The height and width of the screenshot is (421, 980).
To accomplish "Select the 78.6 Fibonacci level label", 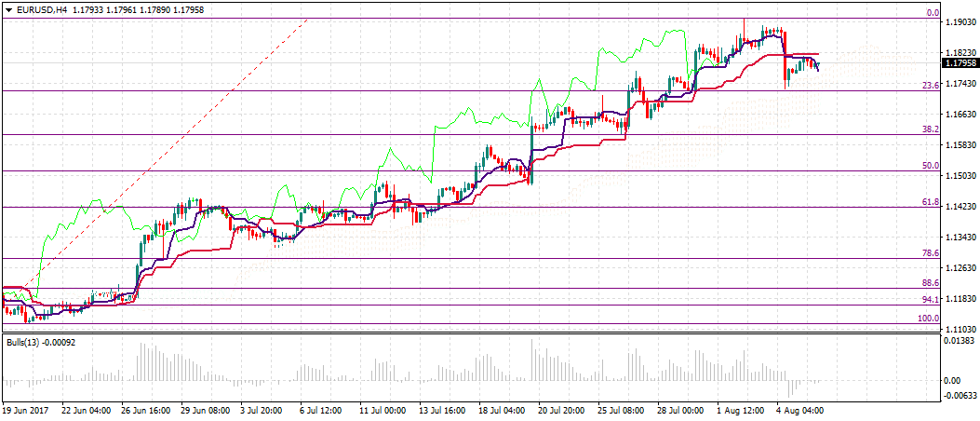I will click(929, 253).
